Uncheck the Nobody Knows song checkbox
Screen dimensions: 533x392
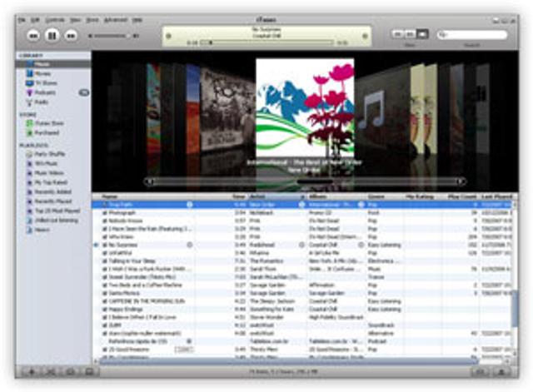pos(105,221)
